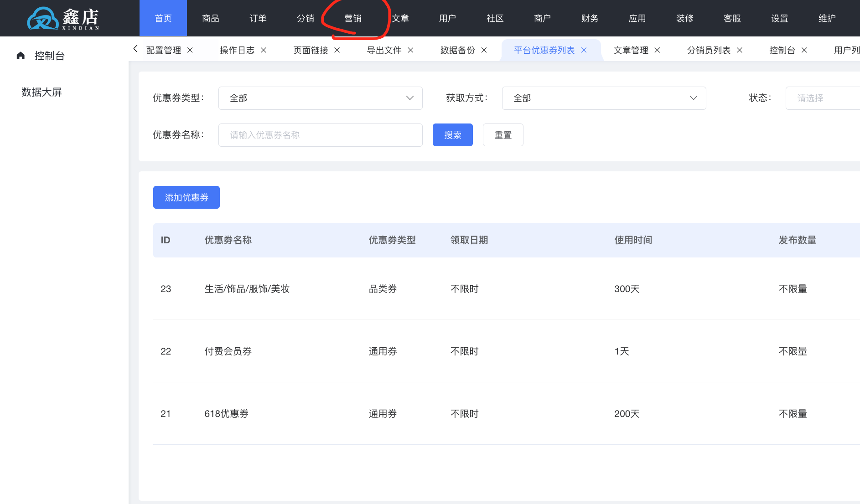The image size is (860, 504).
Task: Open the 优惠券类型 dropdown
Action: click(321, 98)
